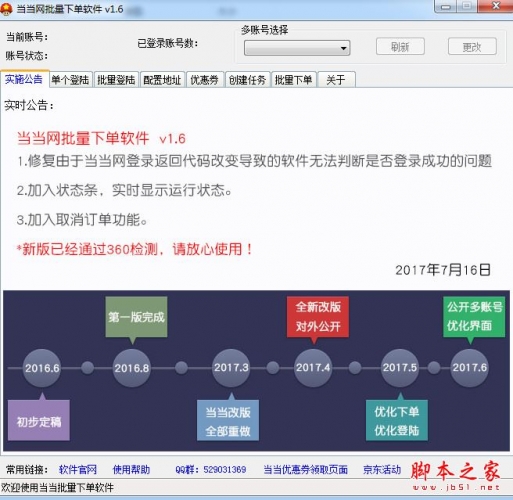
Task: Click the 初步定稿 purple label
Action: [39, 420]
